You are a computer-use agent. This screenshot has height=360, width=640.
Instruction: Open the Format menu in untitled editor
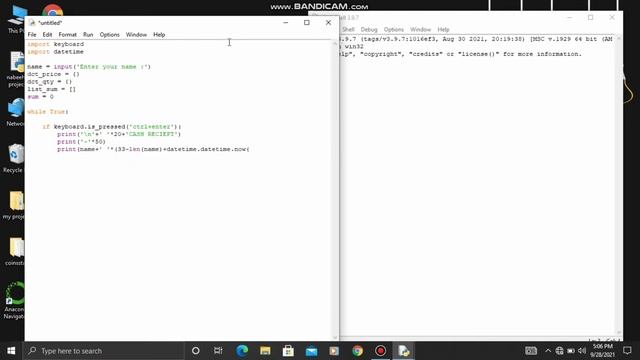tap(67, 35)
